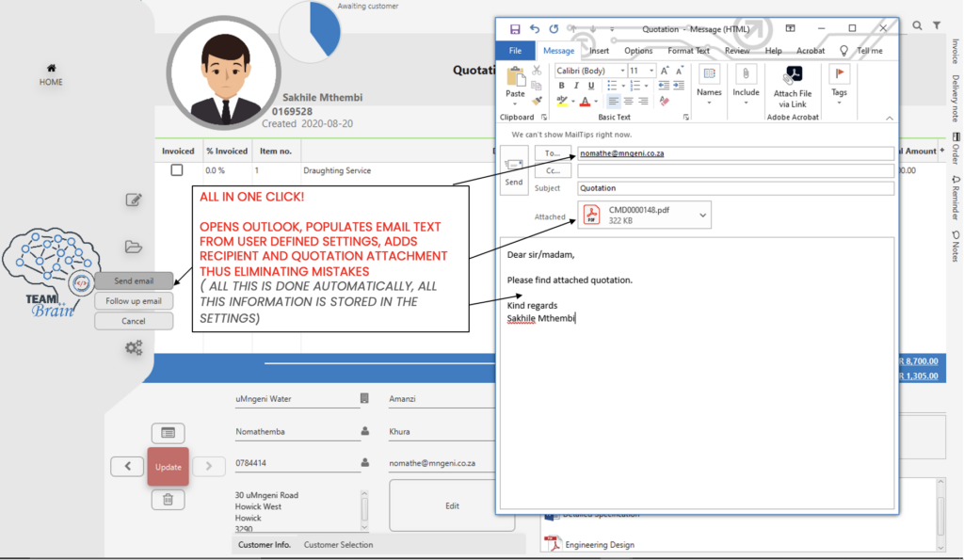The height and width of the screenshot is (560, 964).
Task: Save the Outlook message with the save icon
Action: pyautogui.click(x=515, y=29)
